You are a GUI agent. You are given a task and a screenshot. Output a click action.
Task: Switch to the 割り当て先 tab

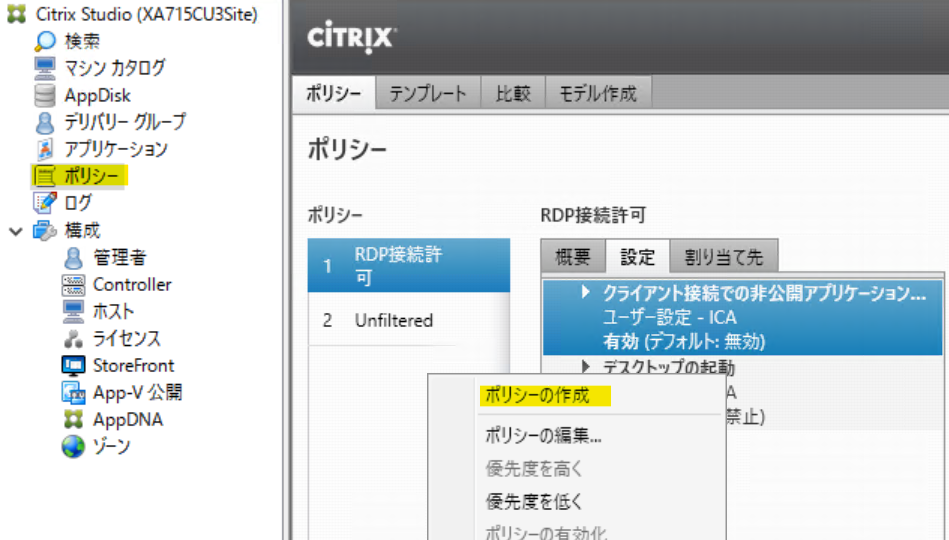[723, 257]
